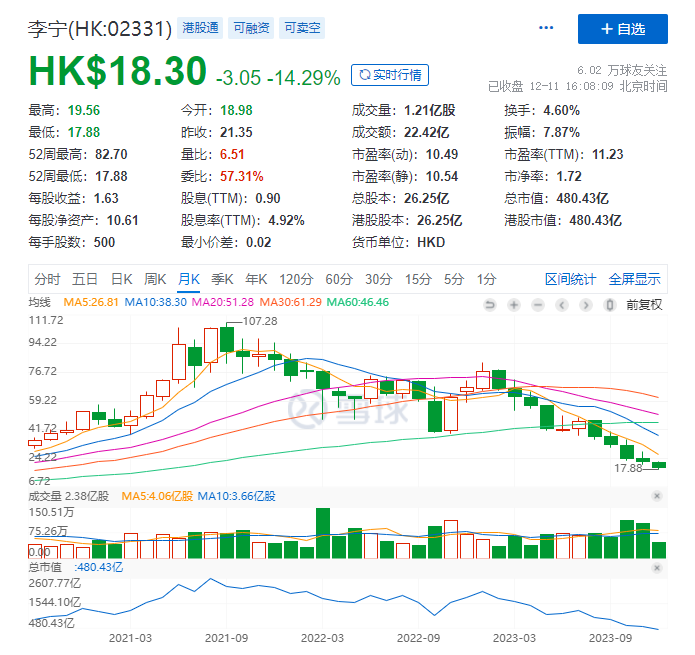Close the 成交量 volume sub-chart
Screen dimensions: 695x655
[657, 496]
